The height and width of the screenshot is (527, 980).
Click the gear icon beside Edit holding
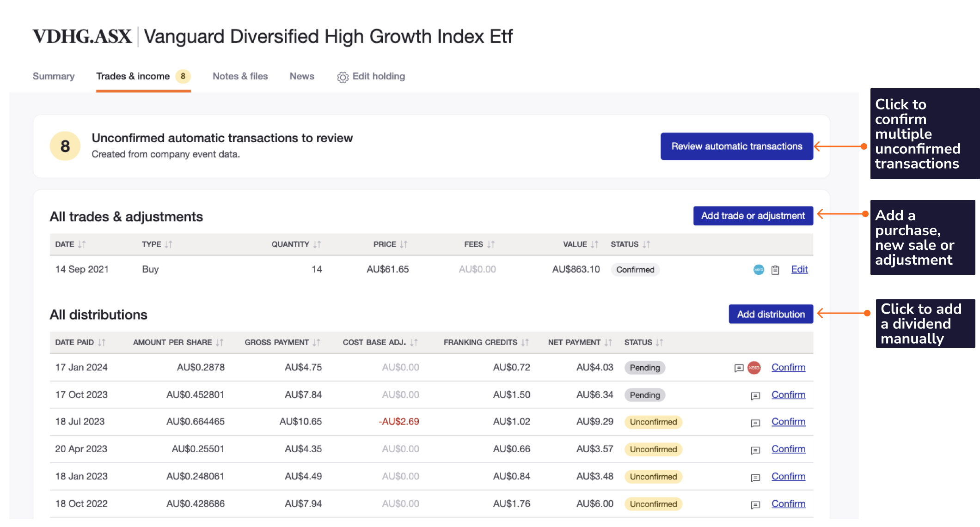(342, 77)
